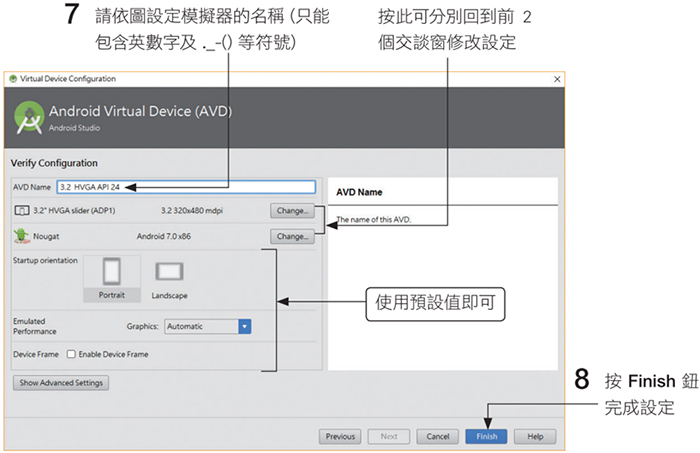Click the disabled Next button
Screen dimensions: 700x453
[x=389, y=436]
